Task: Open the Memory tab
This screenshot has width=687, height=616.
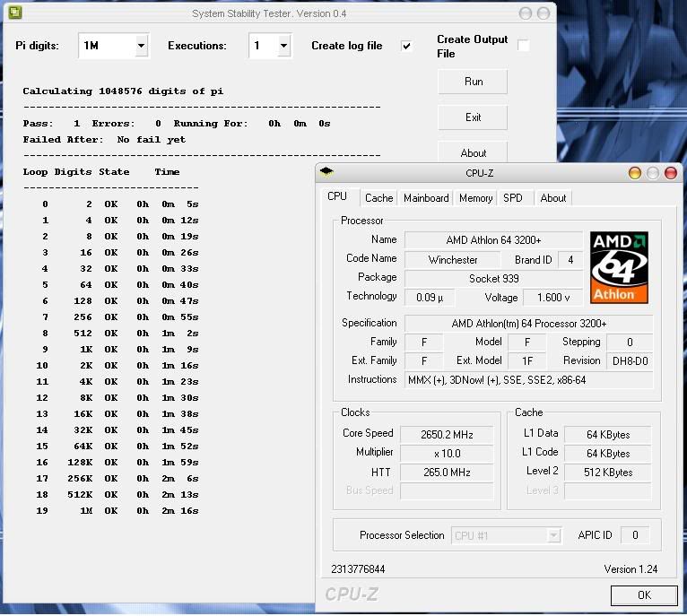Action: pos(476,198)
